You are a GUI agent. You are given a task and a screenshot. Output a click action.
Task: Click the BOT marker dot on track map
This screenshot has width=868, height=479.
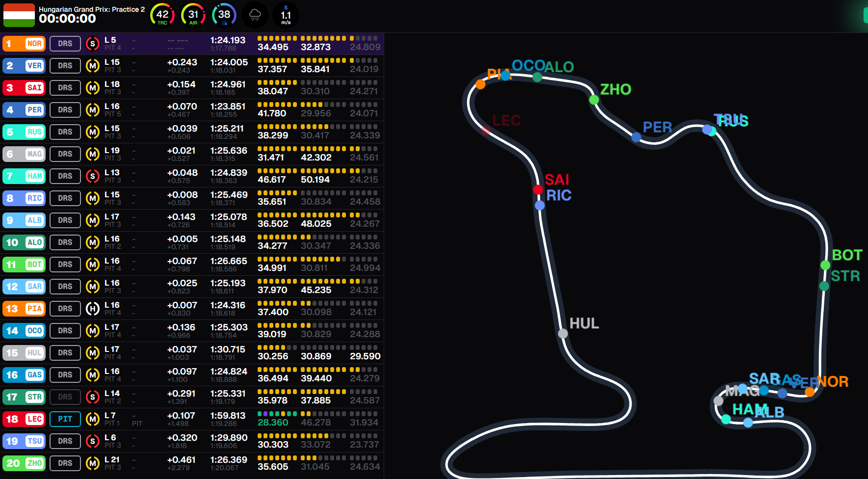click(x=825, y=265)
